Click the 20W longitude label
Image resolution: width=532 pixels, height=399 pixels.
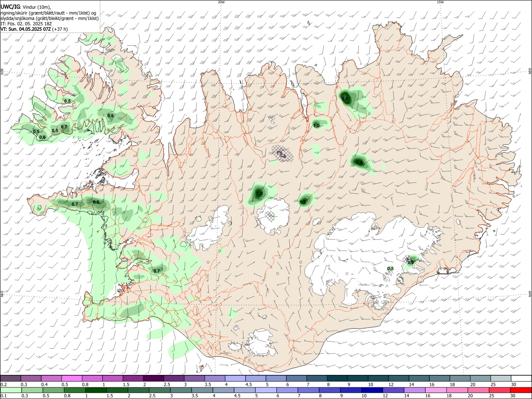point(221,2)
